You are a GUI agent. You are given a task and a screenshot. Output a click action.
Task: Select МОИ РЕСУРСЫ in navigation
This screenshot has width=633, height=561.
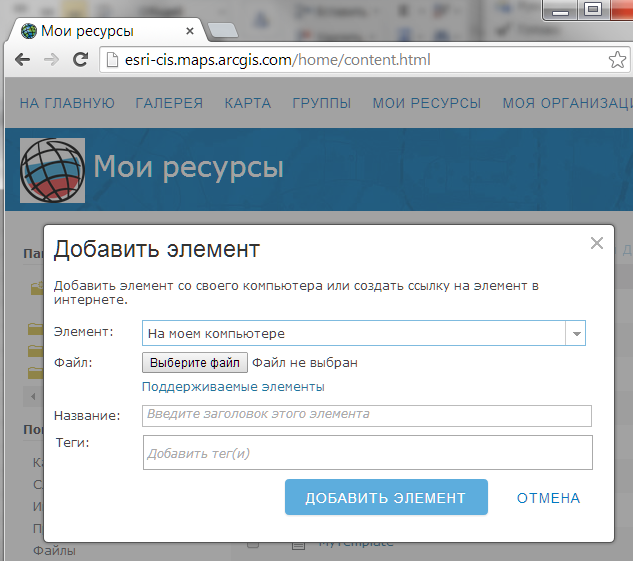coord(426,103)
